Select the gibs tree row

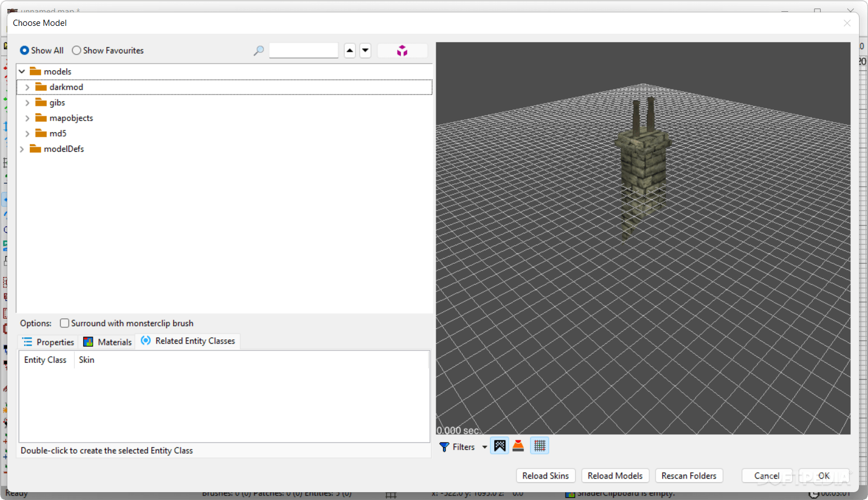(224, 103)
